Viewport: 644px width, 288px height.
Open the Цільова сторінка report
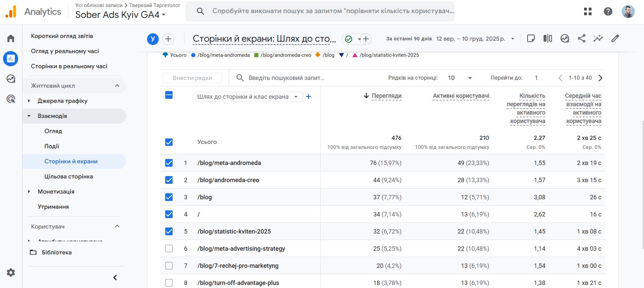click(x=69, y=176)
